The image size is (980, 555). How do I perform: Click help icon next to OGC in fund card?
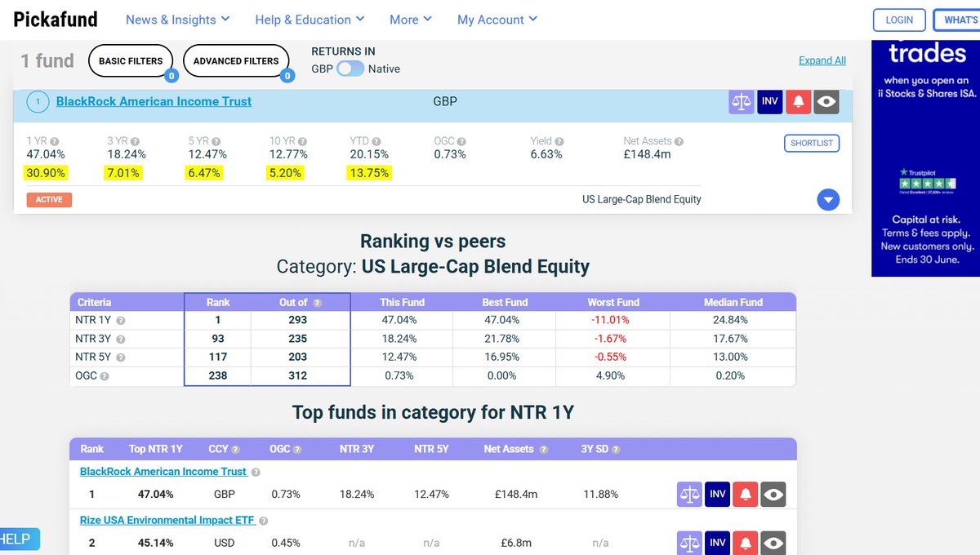(x=461, y=141)
